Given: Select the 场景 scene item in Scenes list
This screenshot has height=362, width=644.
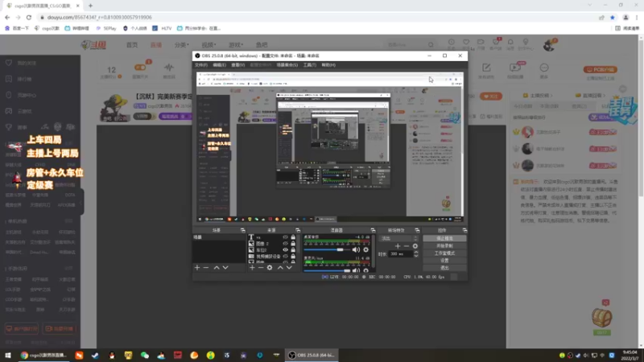Looking at the screenshot, I should 219,237.
